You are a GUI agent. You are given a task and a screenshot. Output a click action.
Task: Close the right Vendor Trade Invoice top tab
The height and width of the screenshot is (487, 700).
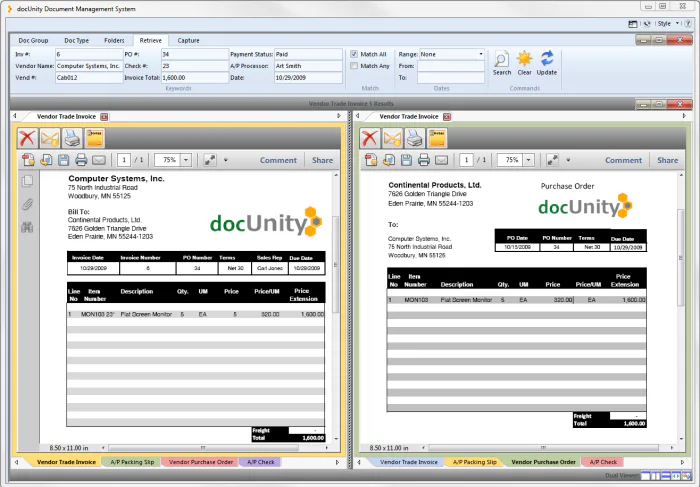tap(447, 117)
